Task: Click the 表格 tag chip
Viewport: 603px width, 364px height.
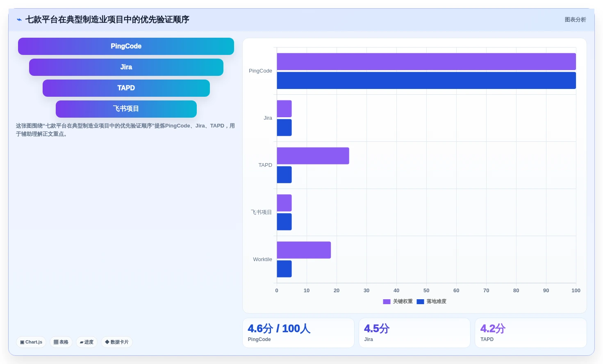Action: (61, 342)
